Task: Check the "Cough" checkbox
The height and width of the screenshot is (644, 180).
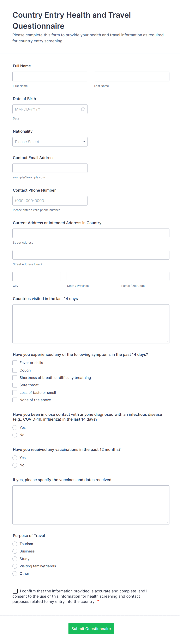Action: [15, 370]
